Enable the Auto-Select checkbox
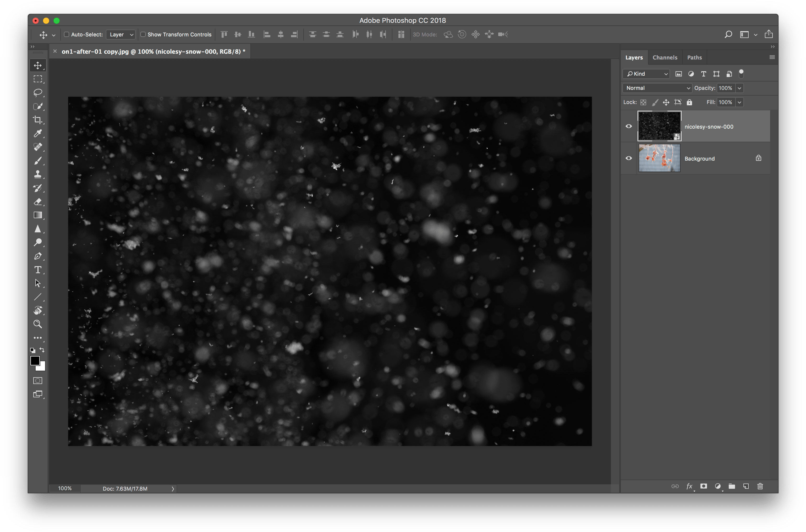Image resolution: width=806 pixels, height=532 pixels. tap(67, 34)
